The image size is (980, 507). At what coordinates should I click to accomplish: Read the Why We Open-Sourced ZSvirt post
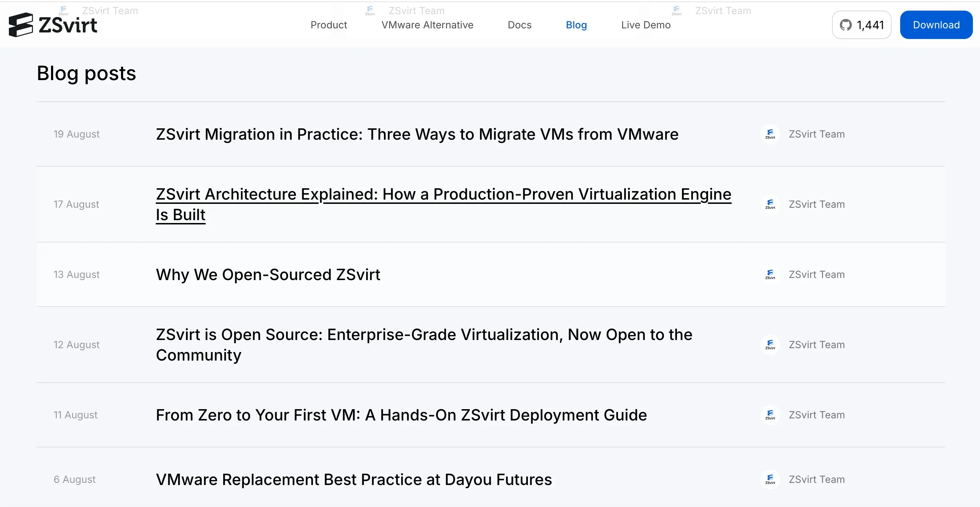tap(268, 274)
